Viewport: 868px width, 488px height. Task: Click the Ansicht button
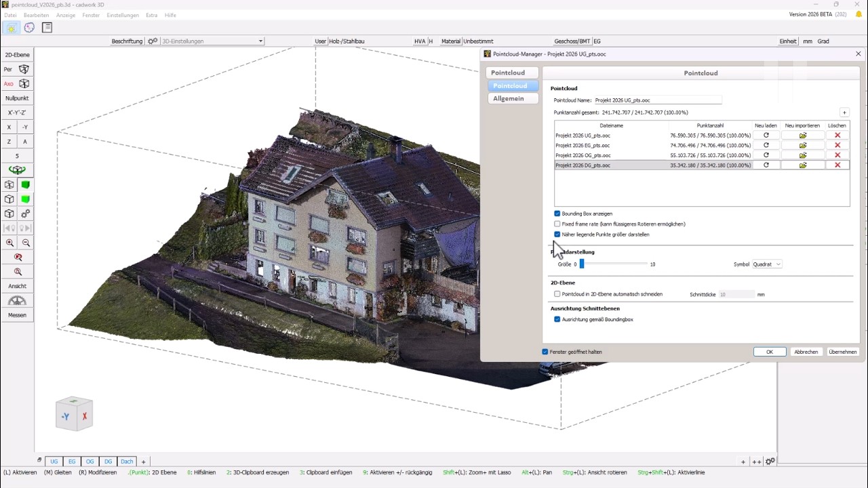pos(18,286)
